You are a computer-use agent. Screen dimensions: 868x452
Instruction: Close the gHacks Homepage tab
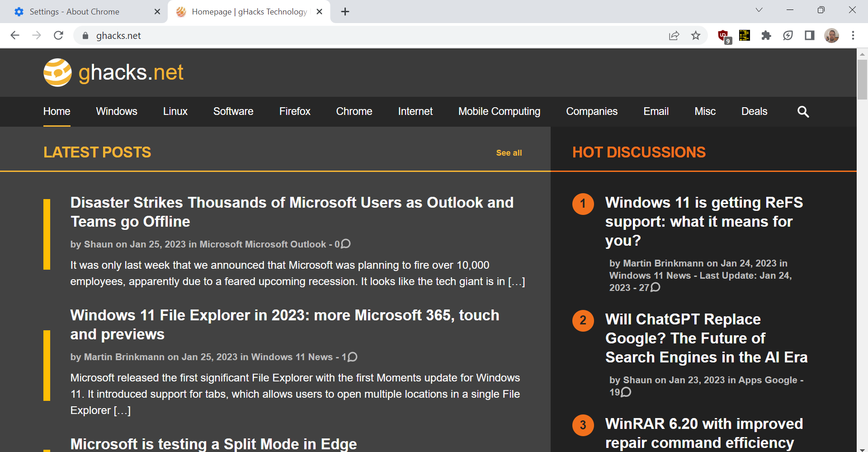coord(320,12)
